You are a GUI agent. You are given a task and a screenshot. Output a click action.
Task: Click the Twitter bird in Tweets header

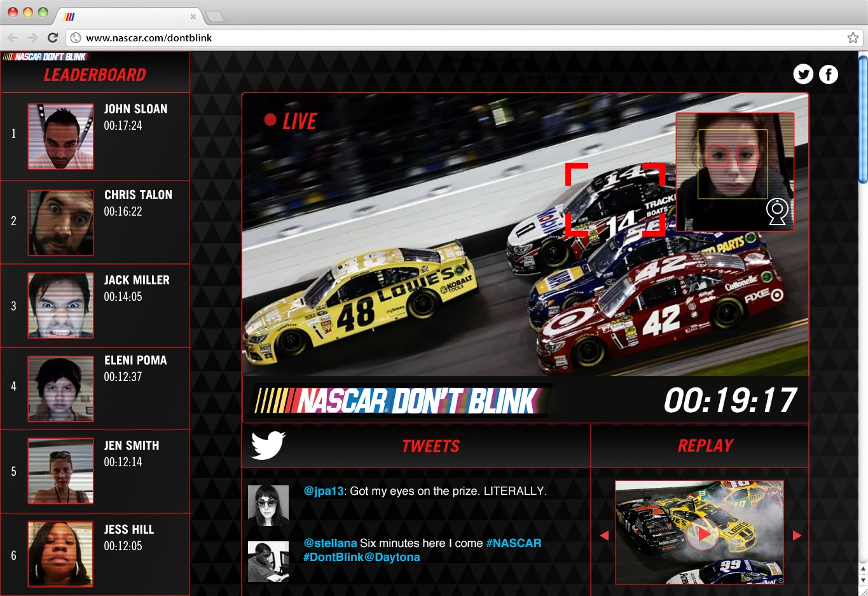268,445
